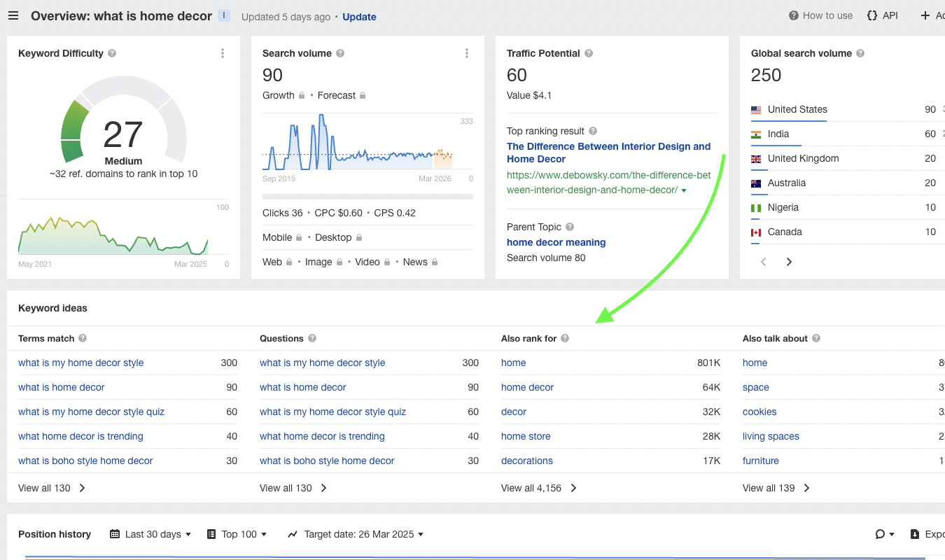Click the API button
The image size is (945, 560).
coord(882,15)
